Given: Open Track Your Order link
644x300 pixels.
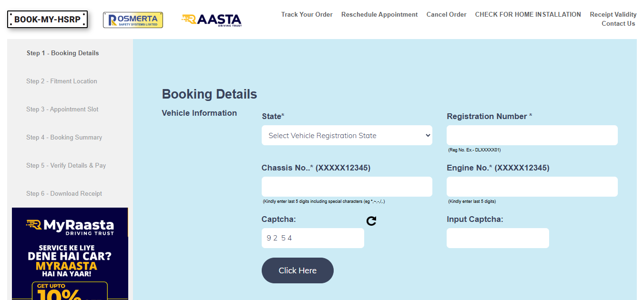Looking at the screenshot, I should coord(307,14).
